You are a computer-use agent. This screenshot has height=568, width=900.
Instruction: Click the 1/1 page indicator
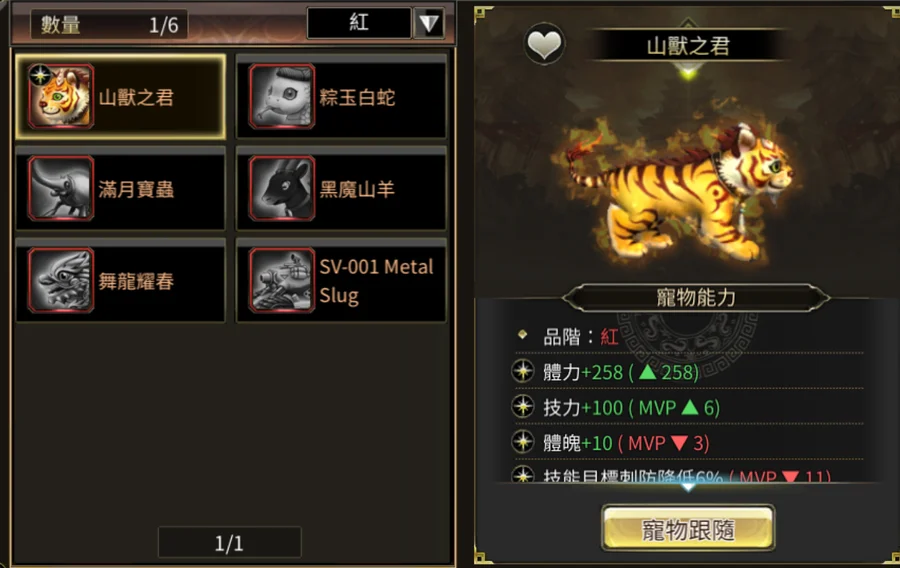tap(230, 542)
